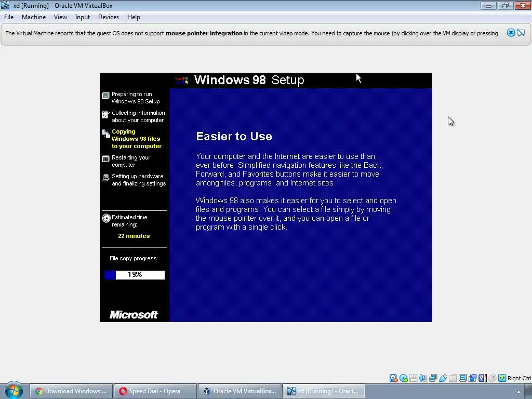
Task: Click the 'Restarting your computer' step
Action: tap(130, 161)
